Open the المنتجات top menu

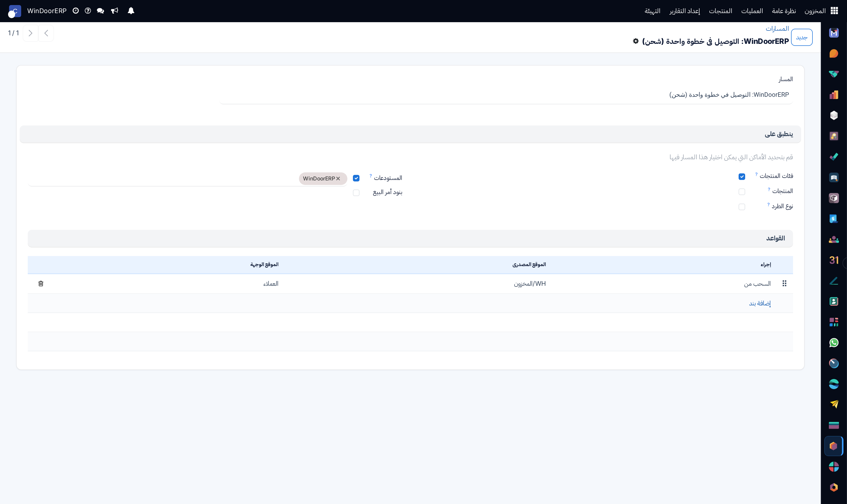[720, 11]
